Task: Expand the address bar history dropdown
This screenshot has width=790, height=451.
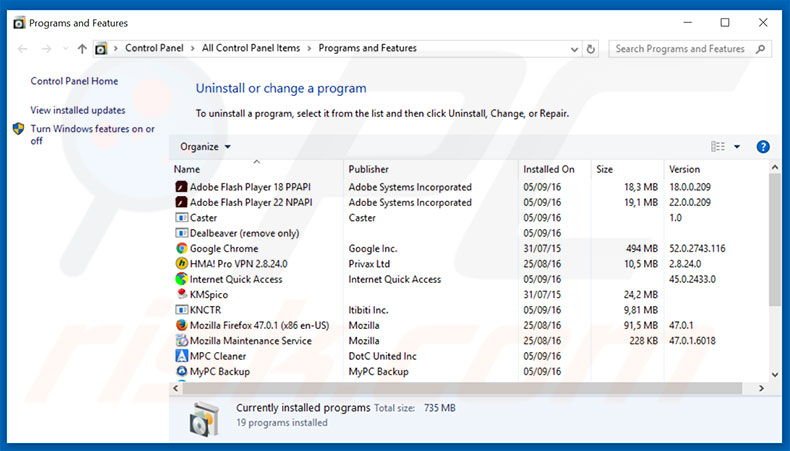Action: coord(574,49)
